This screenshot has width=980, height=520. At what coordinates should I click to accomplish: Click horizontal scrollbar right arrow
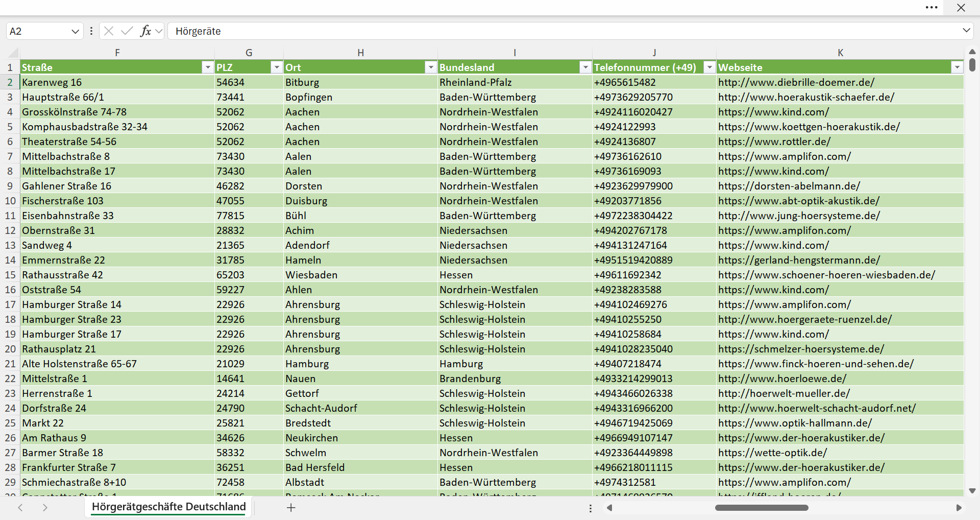(x=959, y=508)
